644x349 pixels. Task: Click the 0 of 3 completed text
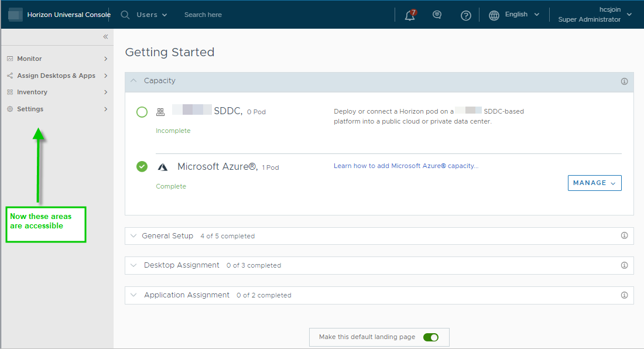click(x=254, y=266)
